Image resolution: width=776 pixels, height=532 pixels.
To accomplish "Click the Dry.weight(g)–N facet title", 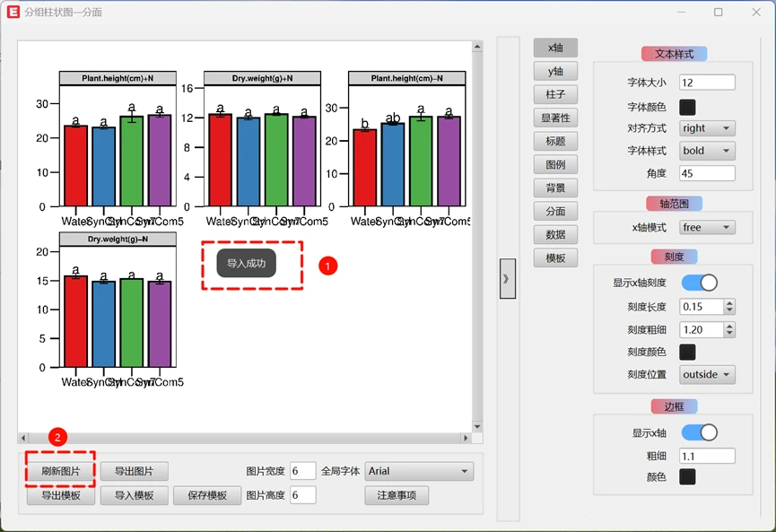I will click(118, 239).
